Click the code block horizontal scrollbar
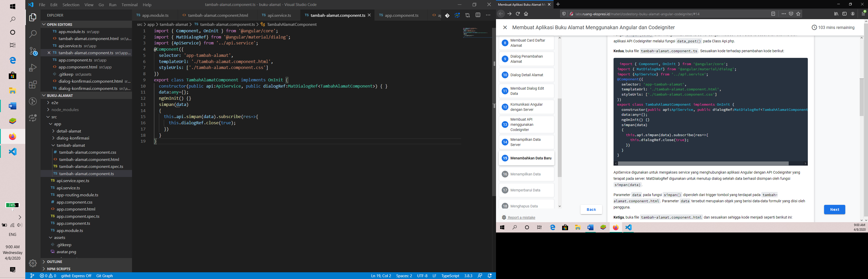The height and width of the screenshot is (279, 868). tap(703, 164)
